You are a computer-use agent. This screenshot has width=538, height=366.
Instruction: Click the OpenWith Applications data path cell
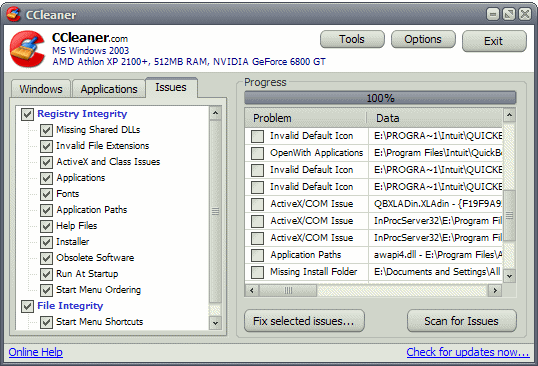pyautogui.click(x=435, y=153)
